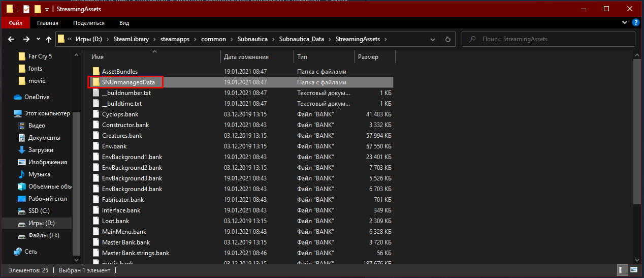Refresh the current folder view
This screenshot has width=644, height=278.
pos(447,39)
